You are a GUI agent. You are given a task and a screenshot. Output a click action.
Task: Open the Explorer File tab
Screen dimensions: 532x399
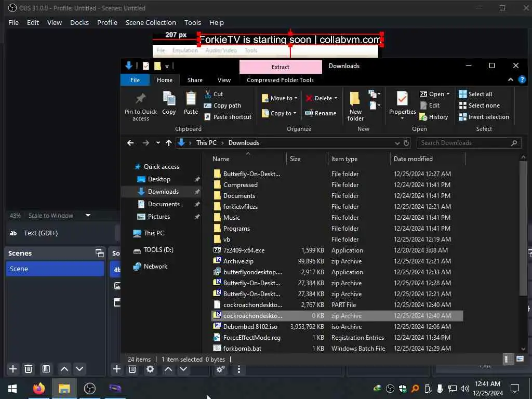point(135,80)
